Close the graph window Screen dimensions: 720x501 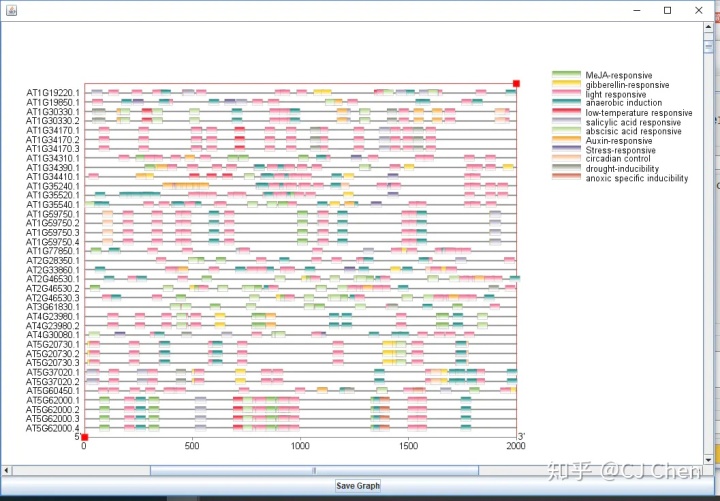[699, 10]
